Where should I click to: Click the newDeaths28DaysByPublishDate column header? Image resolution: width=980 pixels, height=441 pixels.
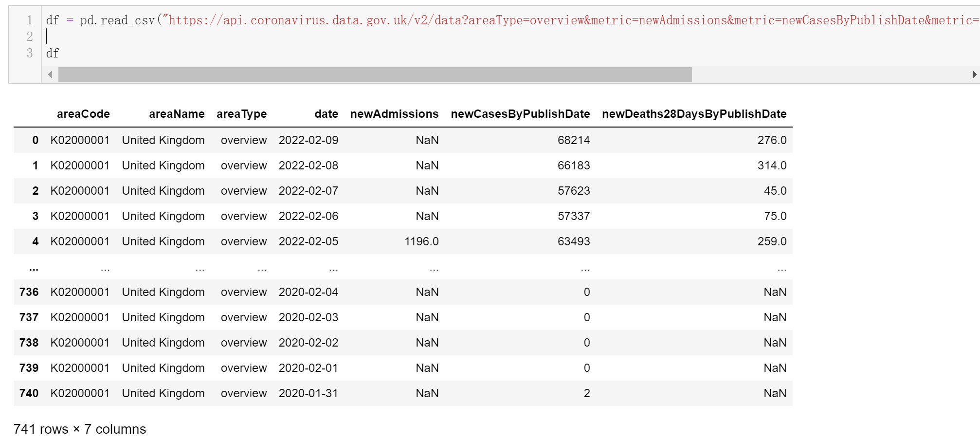click(x=694, y=114)
